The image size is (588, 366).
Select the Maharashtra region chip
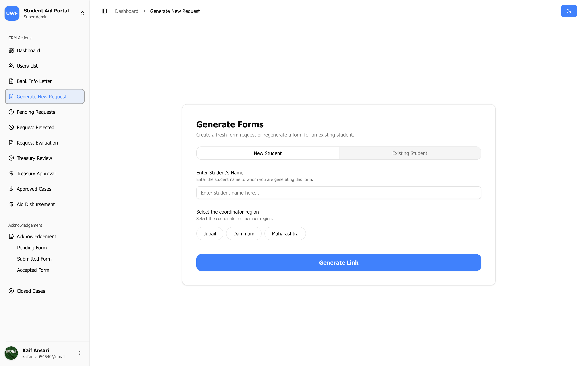click(285, 234)
